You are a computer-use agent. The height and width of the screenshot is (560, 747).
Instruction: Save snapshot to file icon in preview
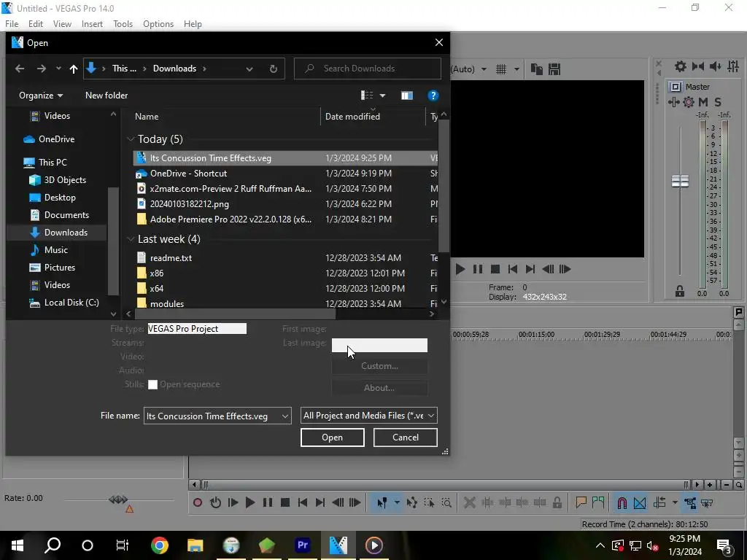[x=554, y=69]
